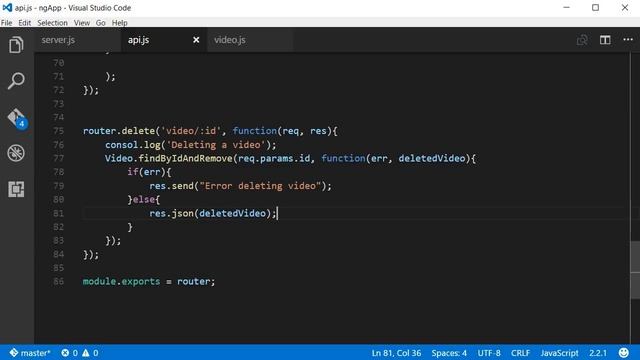Click 'req.params.id' on line 77
The height and width of the screenshot is (360, 640).
pyautogui.click(x=274, y=158)
